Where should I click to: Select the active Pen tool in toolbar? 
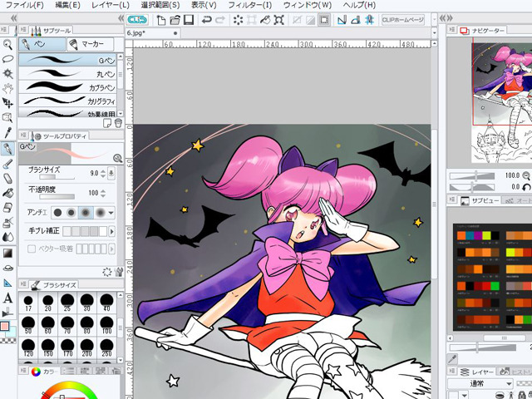click(7, 149)
